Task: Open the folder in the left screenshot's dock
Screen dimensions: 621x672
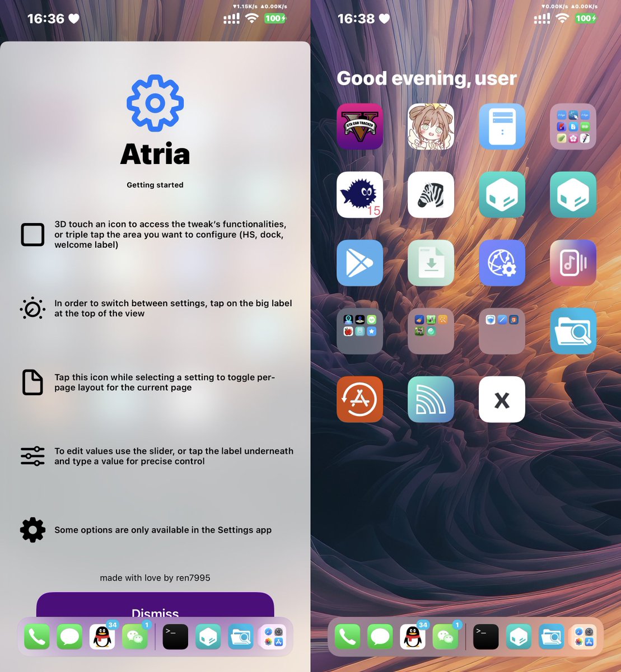Action: click(273, 637)
